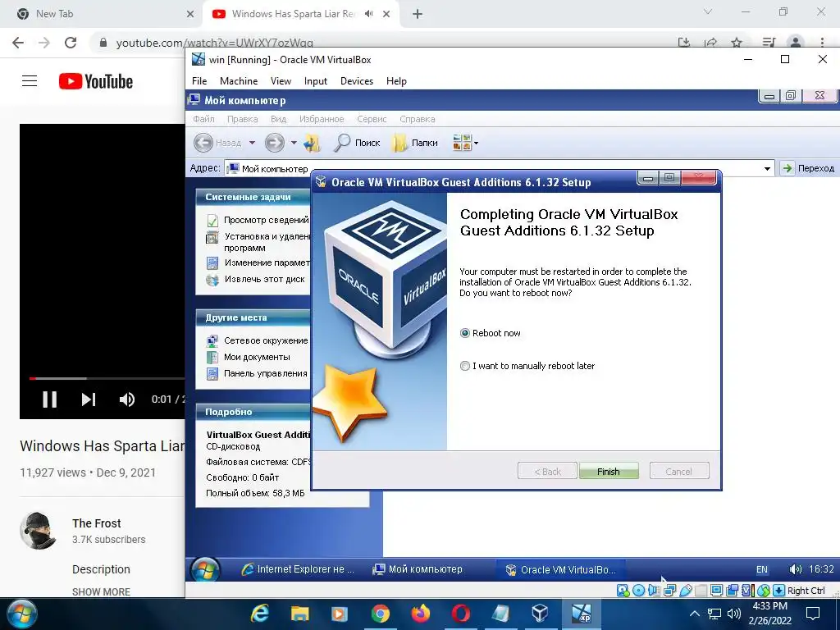Viewport: 840px width, 630px height.
Task: Open the Назад history dropdown arrow
Action: pos(252,143)
